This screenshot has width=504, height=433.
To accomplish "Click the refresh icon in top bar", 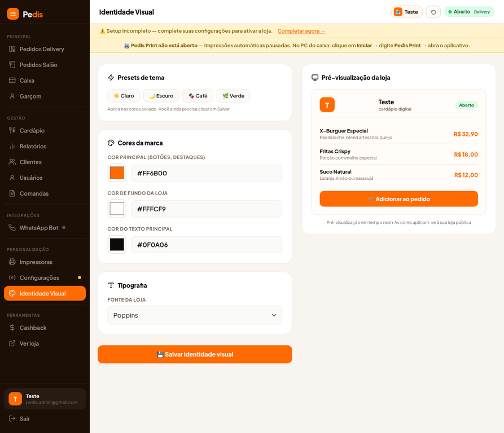I will coord(433,12).
